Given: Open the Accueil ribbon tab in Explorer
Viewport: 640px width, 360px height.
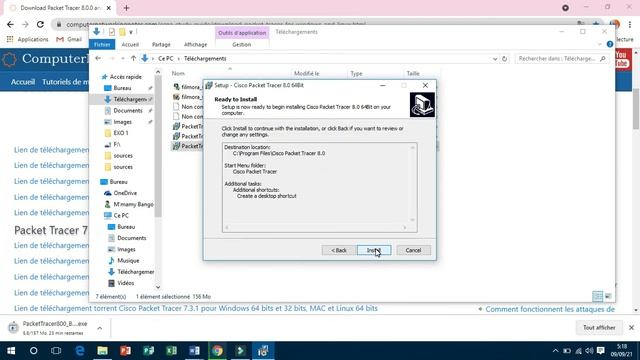Looking at the screenshot, I should [x=130, y=44].
